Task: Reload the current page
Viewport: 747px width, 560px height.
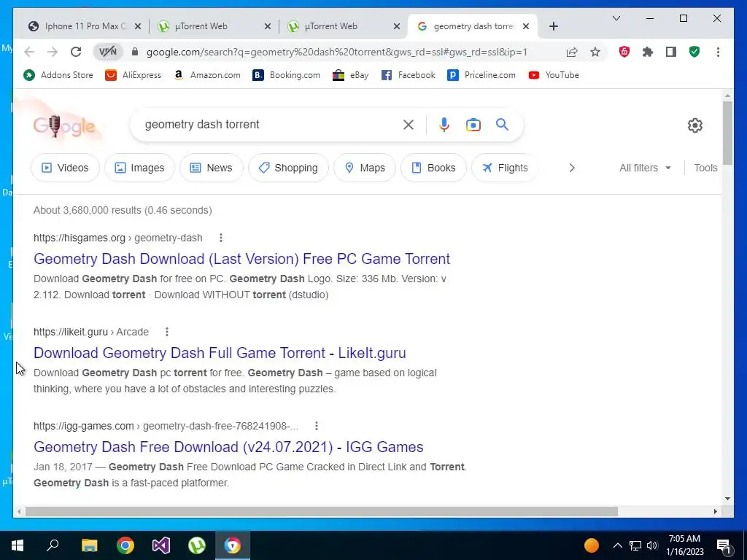Action: [x=76, y=52]
